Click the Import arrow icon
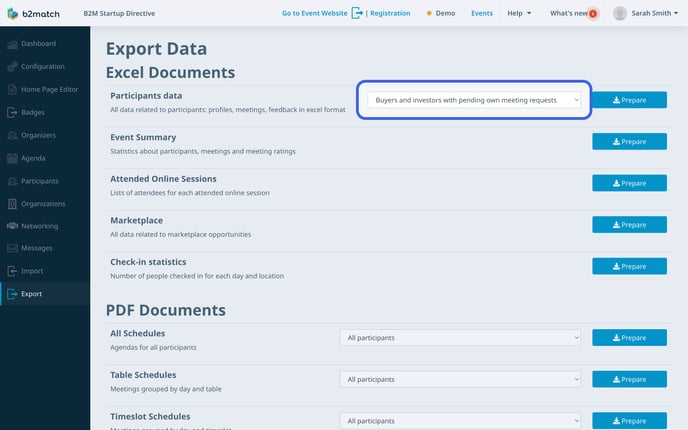 [x=12, y=271]
